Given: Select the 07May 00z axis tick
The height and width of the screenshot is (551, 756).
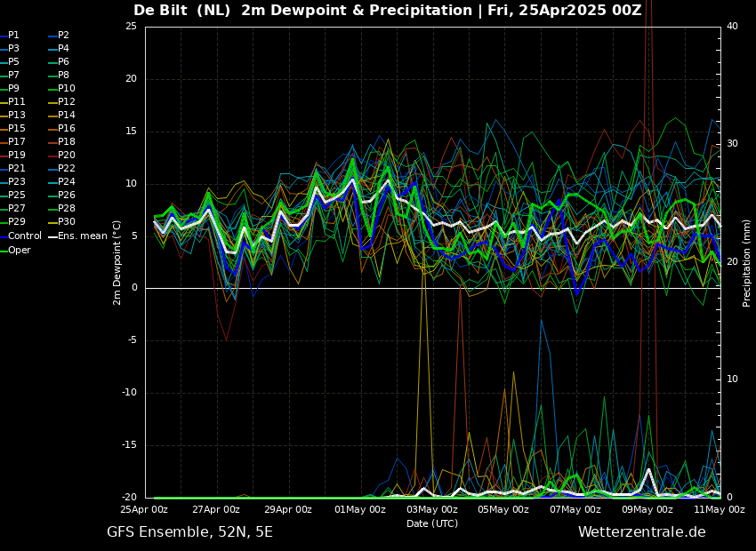Looking at the screenshot, I should click(x=575, y=509).
